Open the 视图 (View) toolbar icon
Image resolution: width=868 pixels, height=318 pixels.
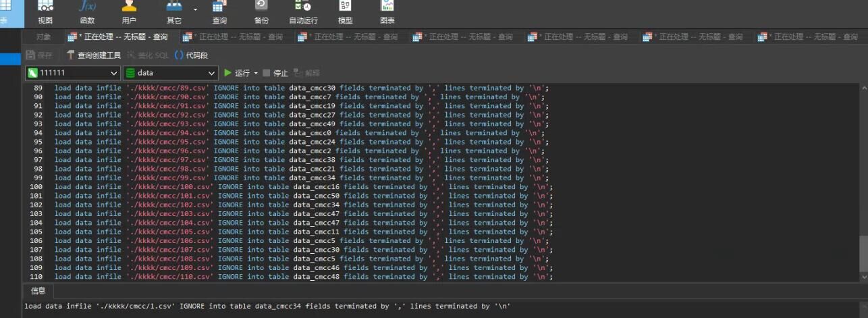(45, 12)
